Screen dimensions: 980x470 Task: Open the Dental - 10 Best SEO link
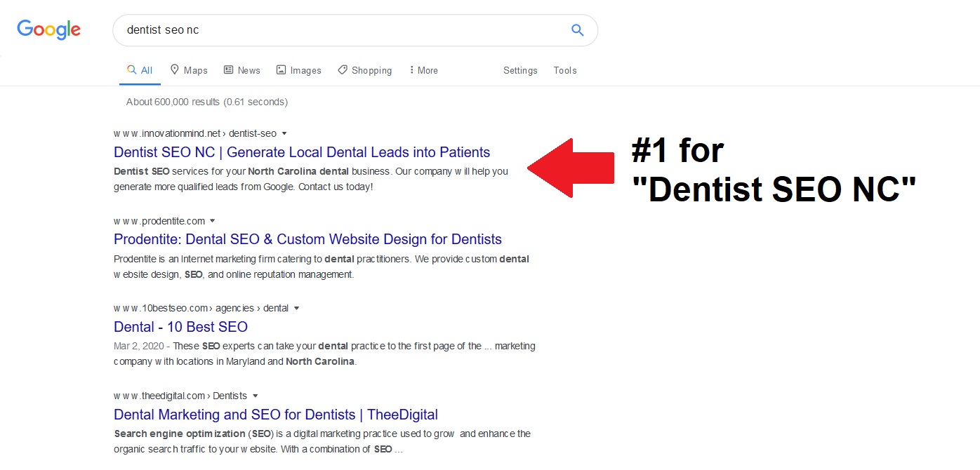coord(180,327)
